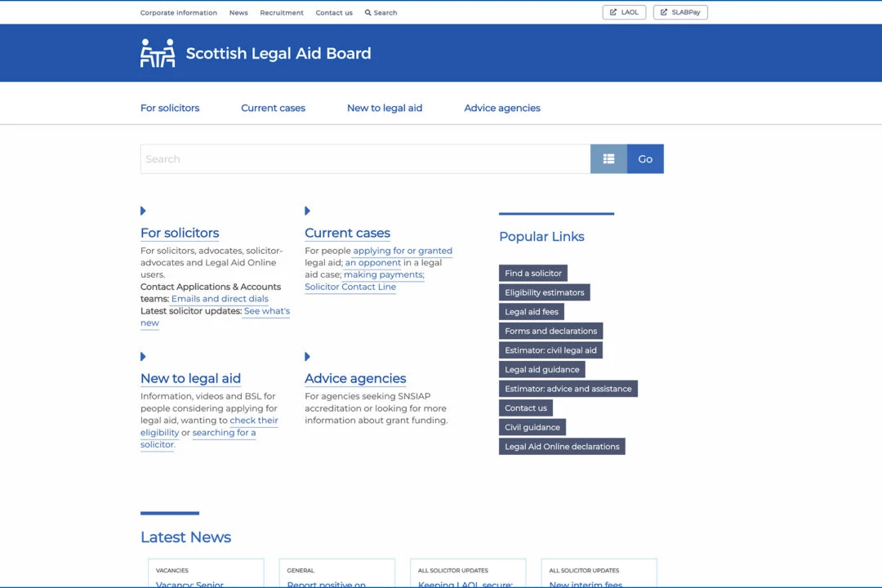Open the Eligibility estimators popular link
Image resolution: width=882 pixels, height=588 pixels.
(544, 292)
